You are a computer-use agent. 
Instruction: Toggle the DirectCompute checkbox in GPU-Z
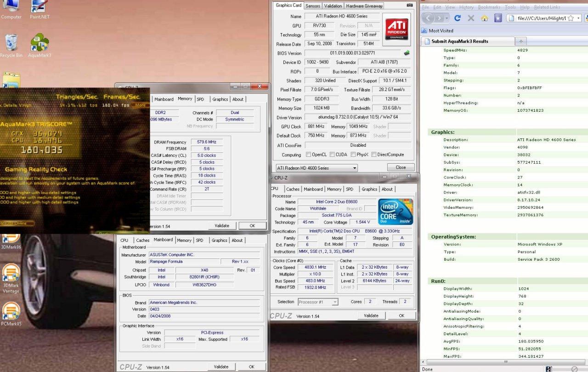374,155
